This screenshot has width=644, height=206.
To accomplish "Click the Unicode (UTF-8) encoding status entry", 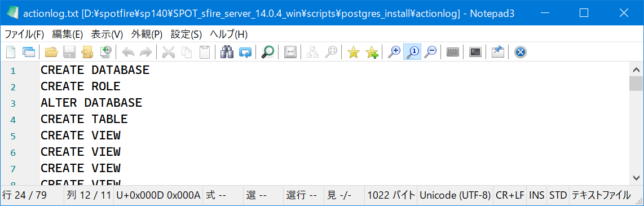I will (455, 195).
